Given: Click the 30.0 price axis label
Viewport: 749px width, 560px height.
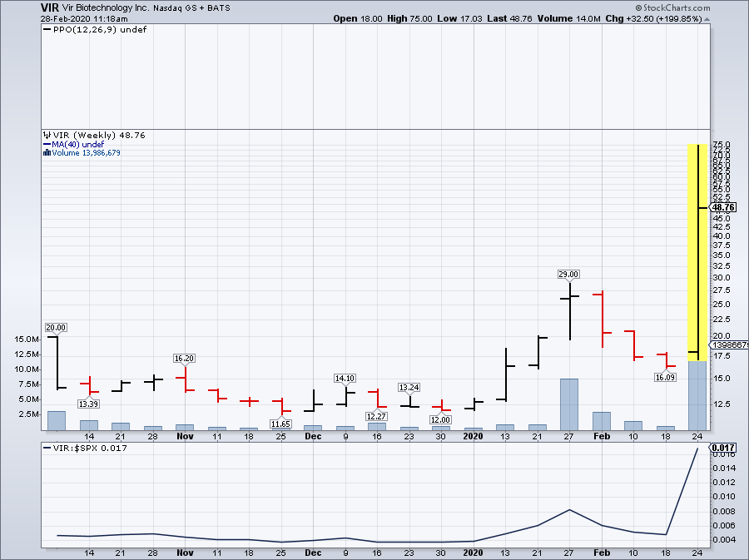Looking at the screenshot, I should click(x=722, y=278).
